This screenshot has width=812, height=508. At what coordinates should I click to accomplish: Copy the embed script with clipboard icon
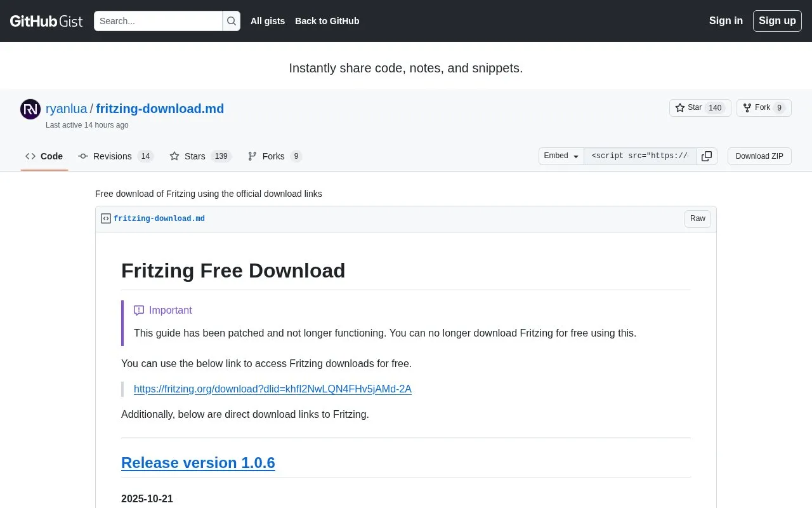(707, 156)
